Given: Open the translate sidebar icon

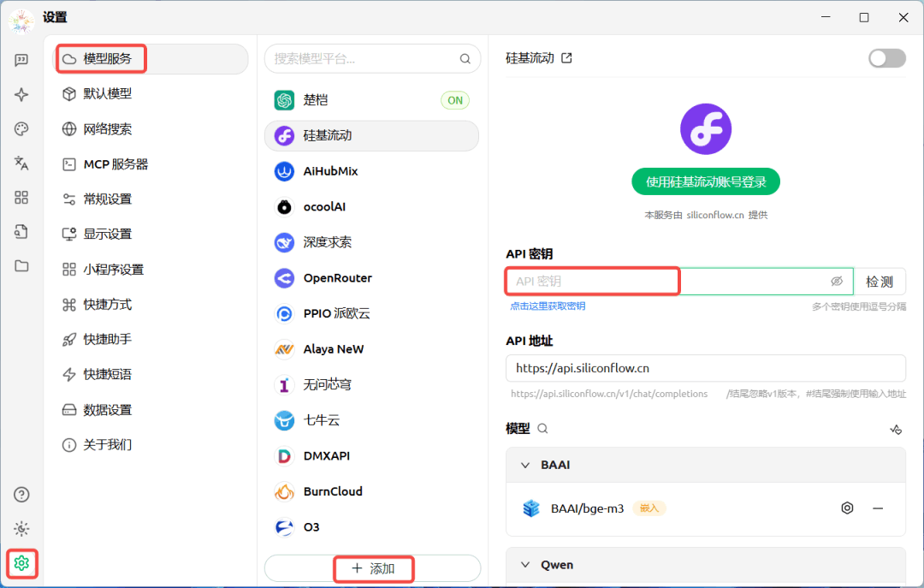Looking at the screenshot, I should pyautogui.click(x=21, y=163).
